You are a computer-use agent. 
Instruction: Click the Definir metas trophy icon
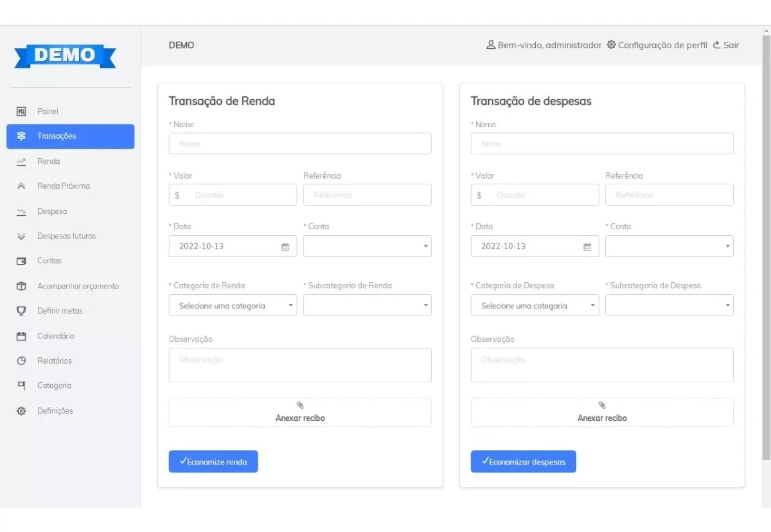point(21,311)
